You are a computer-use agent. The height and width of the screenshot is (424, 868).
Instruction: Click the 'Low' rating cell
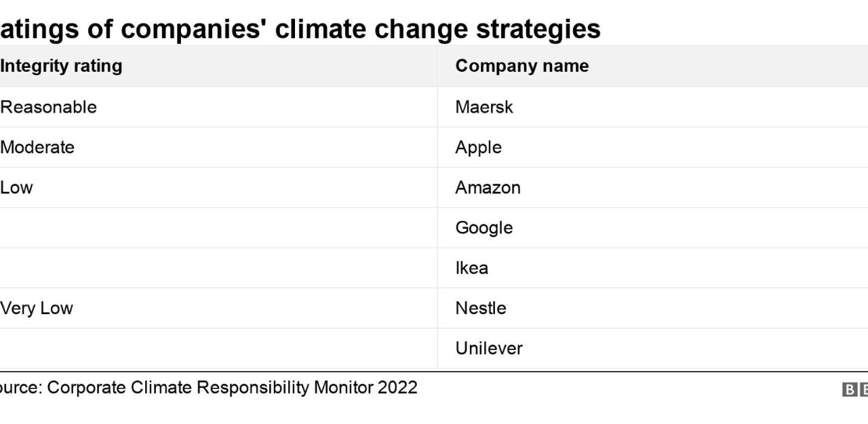pos(16,187)
